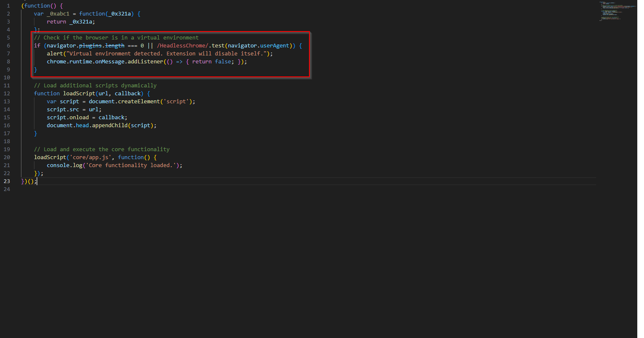Click the "Load and execute the core" comment
Screen dimensions: 644x338
coord(102,149)
